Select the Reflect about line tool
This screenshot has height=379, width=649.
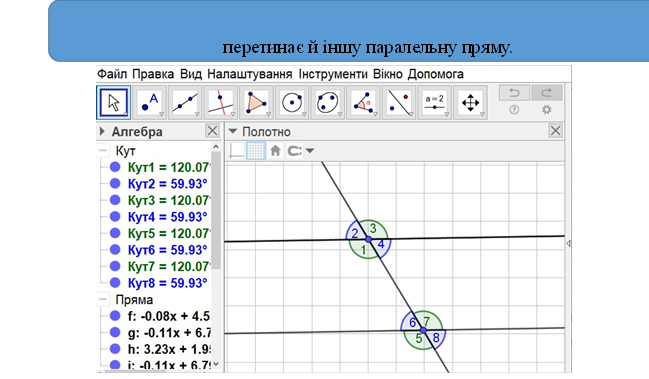[x=399, y=103]
